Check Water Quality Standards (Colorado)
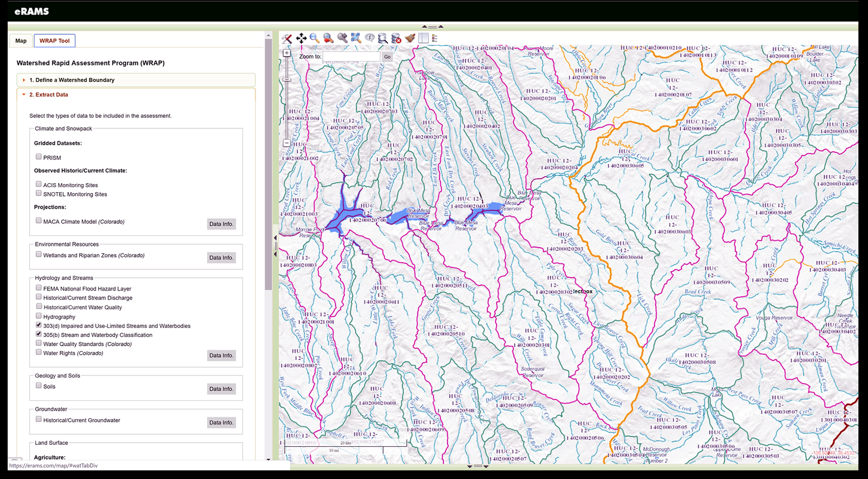 [x=39, y=343]
